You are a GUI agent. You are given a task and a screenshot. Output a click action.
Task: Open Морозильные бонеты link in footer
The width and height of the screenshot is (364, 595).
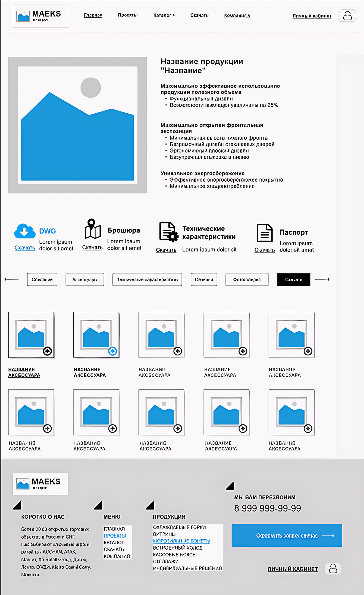click(181, 541)
